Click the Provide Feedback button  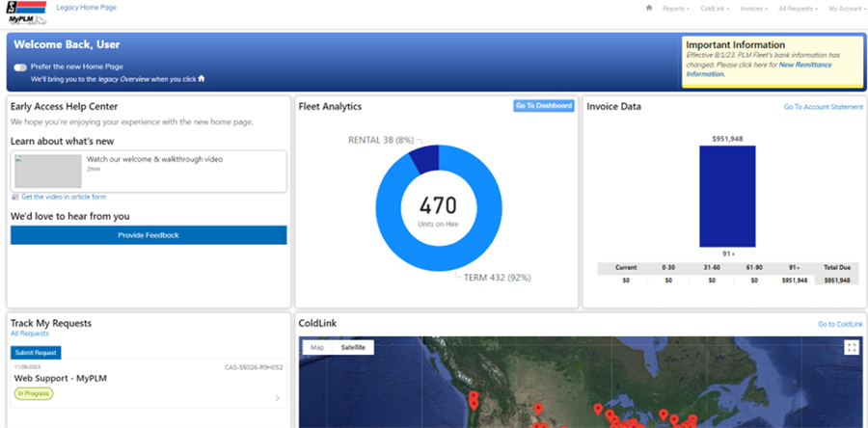pyautogui.click(x=149, y=235)
